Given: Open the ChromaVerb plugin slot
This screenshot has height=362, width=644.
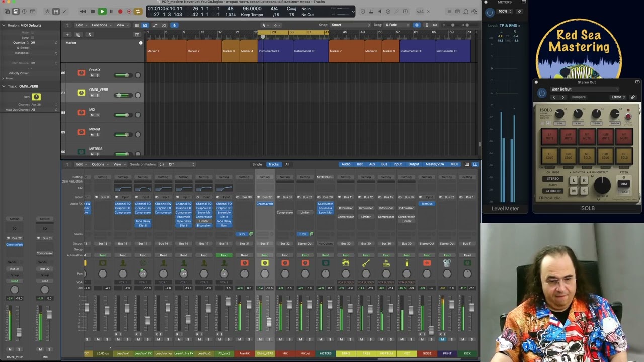Looking at the screenshot, I should pyautogui.click(x=265, y=204).
